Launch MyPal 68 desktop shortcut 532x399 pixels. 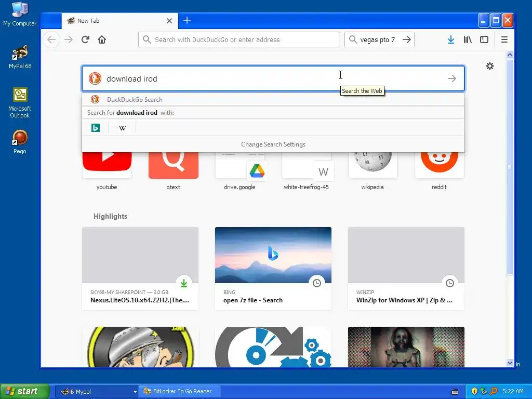[20, 57]
